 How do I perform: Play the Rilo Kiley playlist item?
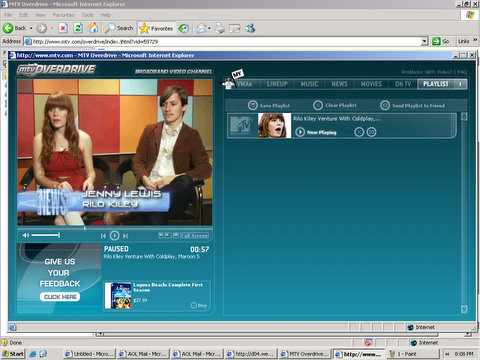pos(300,132)
